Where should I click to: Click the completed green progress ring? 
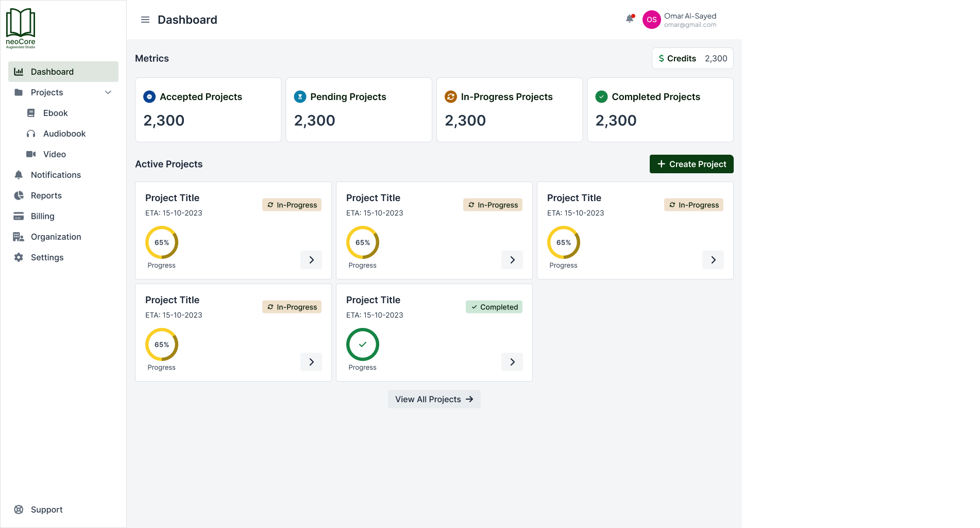click(363, 344)
